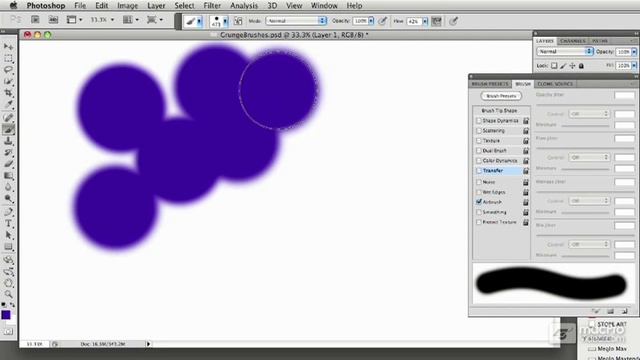640x360 pixels.
Task: Select the History Brush tool
Action: point(8,153)
